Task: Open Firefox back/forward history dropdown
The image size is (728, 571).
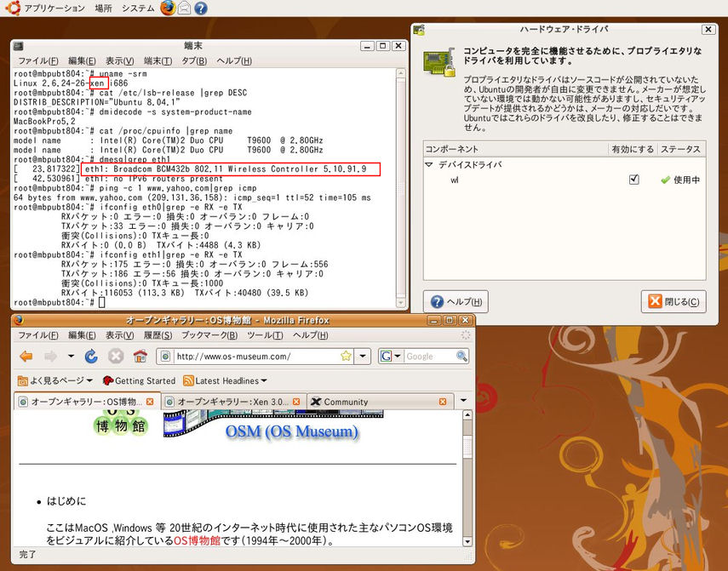Action: 71,357
